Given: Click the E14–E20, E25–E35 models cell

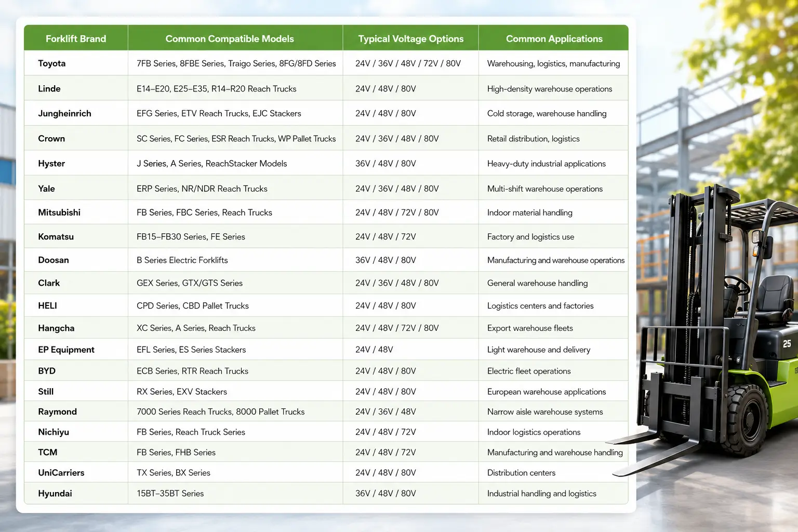Looking at the screenshot, I should click(x=235, y=89).
